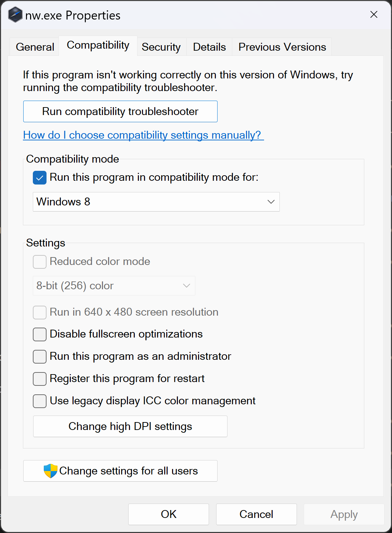Open the Security tab

coord(161,47)
